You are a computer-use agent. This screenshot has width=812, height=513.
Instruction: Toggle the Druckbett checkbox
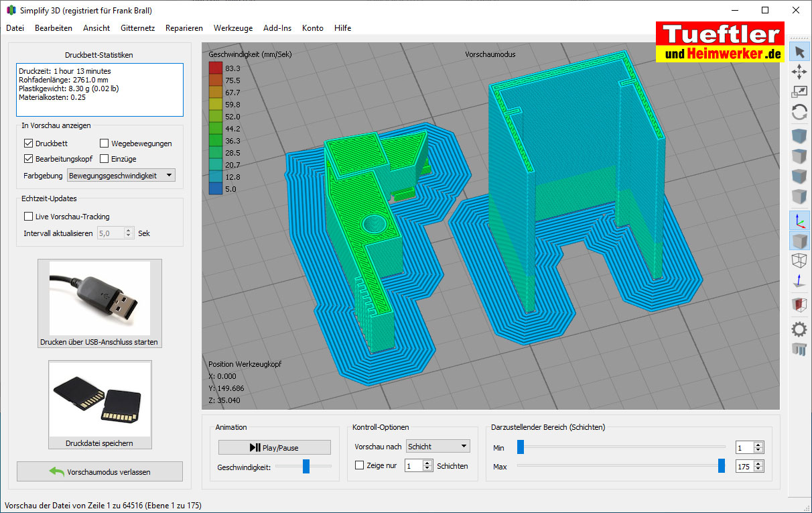click(28, 143)
